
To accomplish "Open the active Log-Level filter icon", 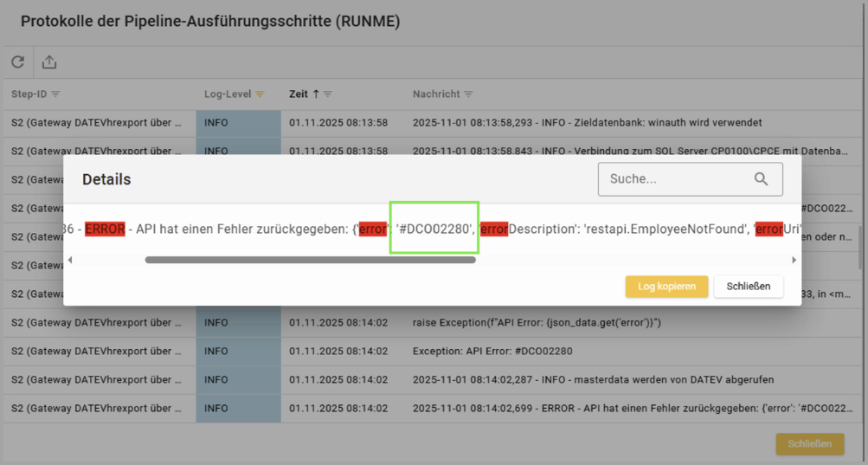I will pyautogui.click(x=259, y=94).
